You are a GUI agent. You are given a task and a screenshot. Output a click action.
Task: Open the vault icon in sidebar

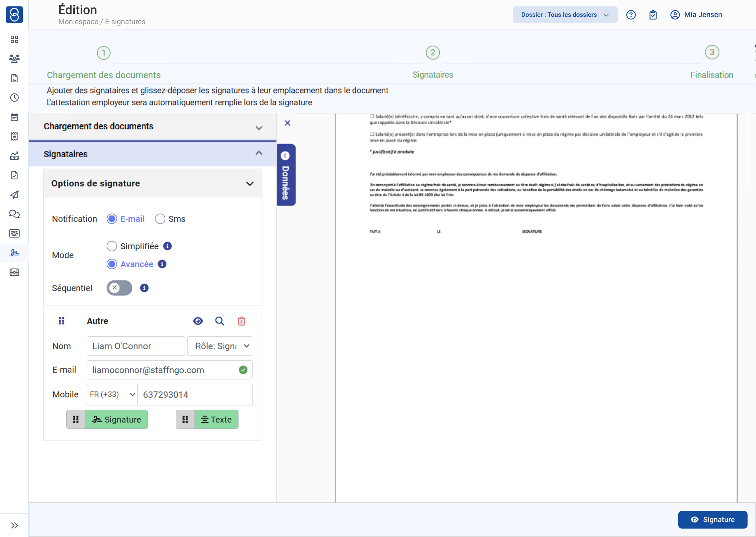14,272
